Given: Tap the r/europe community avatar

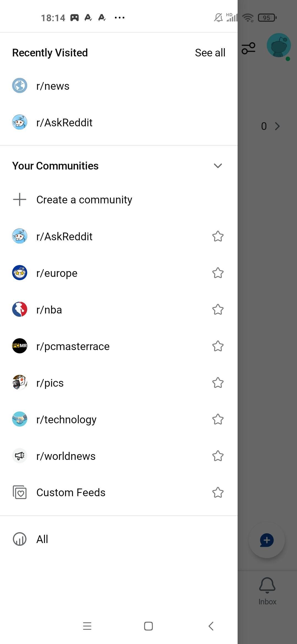Looking at the screenshot, I should (x=20, y=273).
